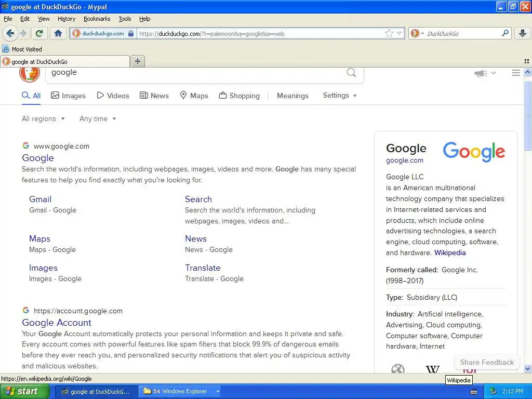Open the Bookmarks menu
The height and width of the screenshot is (399, 532).
(x=97, y=19)
